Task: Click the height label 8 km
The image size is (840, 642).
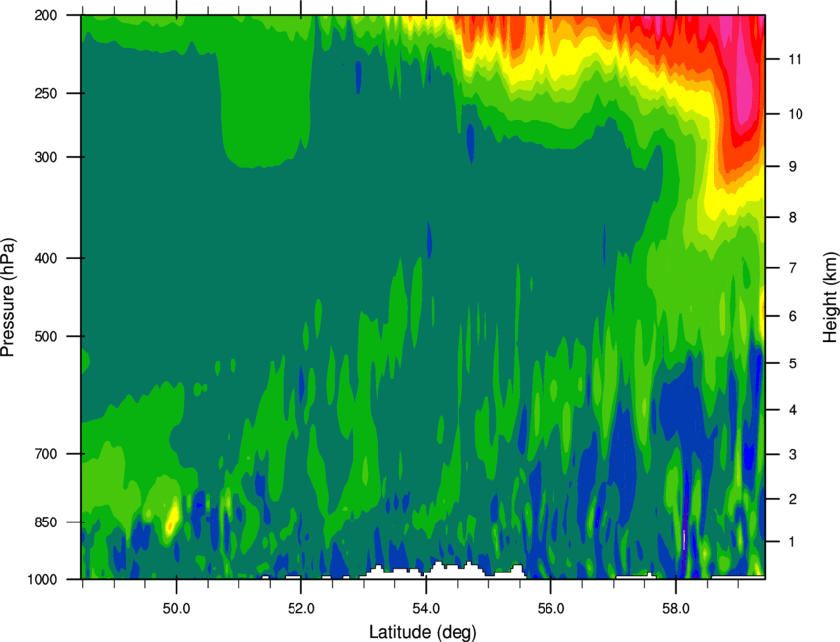Action: pyautogui.click(x=792, y=218)
